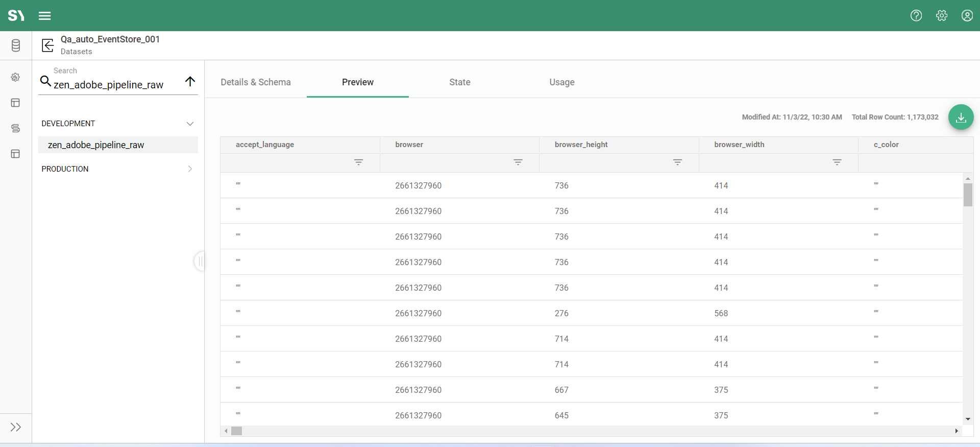Image resolution: width=980 pixels, height=447 pixels.
Task: Open settings gear in top bar
Action: (x=942, y=16)
